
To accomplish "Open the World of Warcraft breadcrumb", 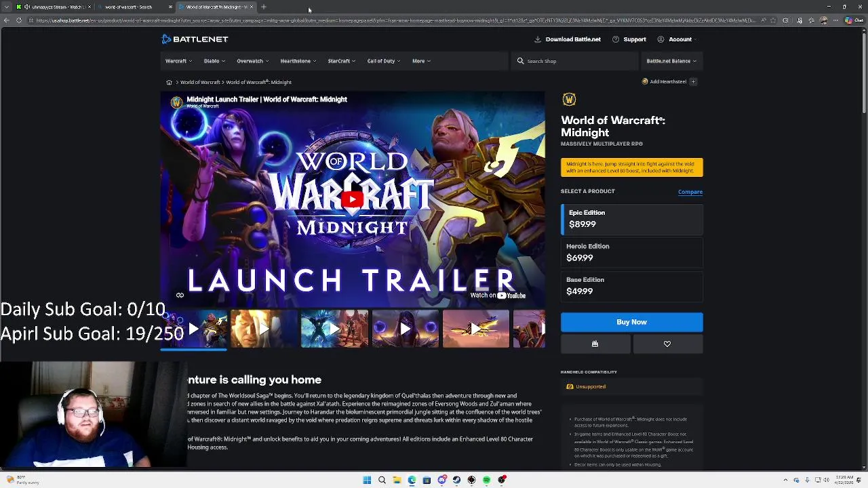I will [x=200, y=82].
